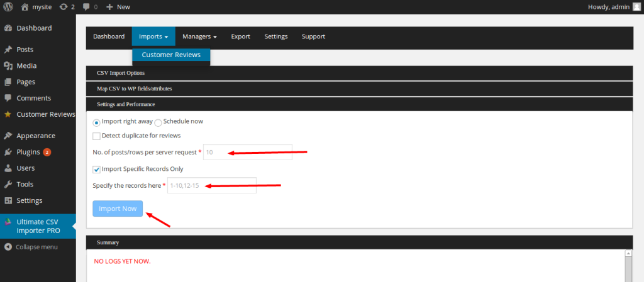644x282 pixels.
Task: Click the admin avatar icon
Action: pos(636,6)
